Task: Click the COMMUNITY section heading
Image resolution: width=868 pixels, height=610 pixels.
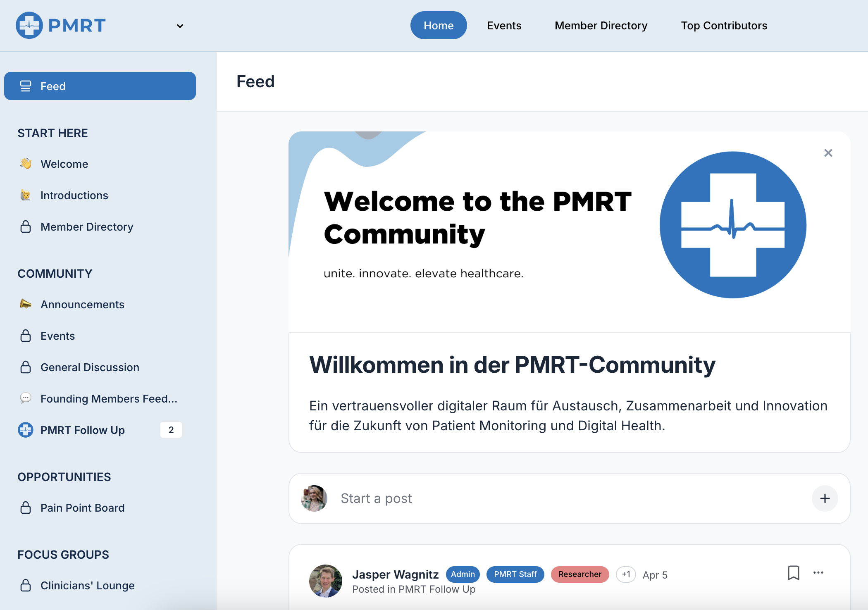Action: (55, 274)
